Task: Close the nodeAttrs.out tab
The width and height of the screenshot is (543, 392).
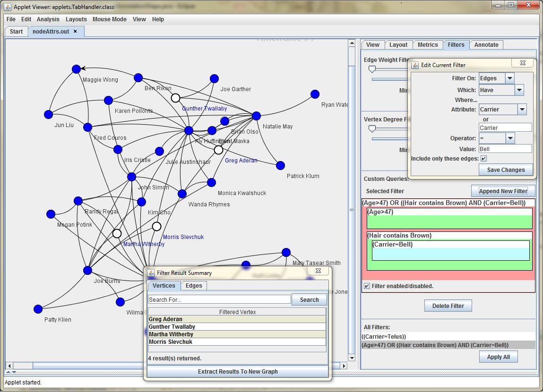Action: pos(75,31)
